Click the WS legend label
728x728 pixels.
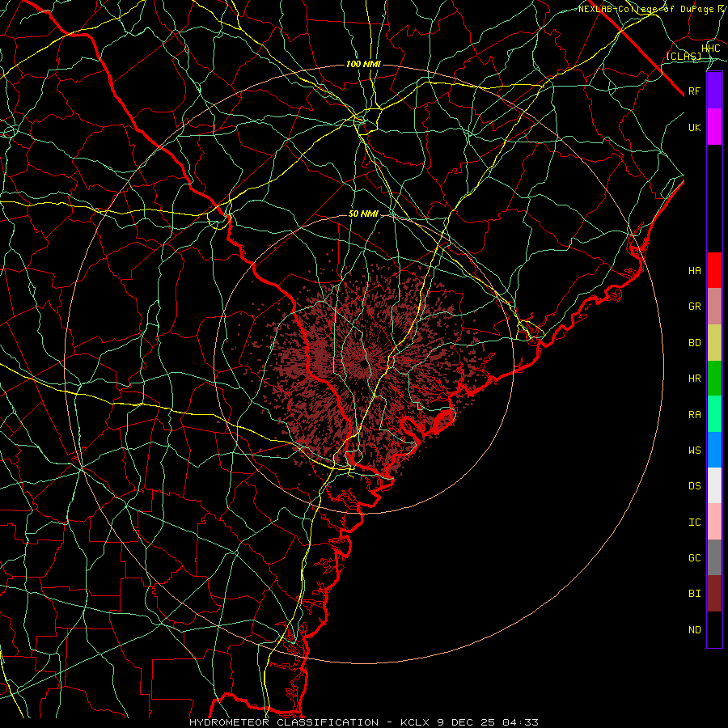pyautogui.click(x=695, y=451)
